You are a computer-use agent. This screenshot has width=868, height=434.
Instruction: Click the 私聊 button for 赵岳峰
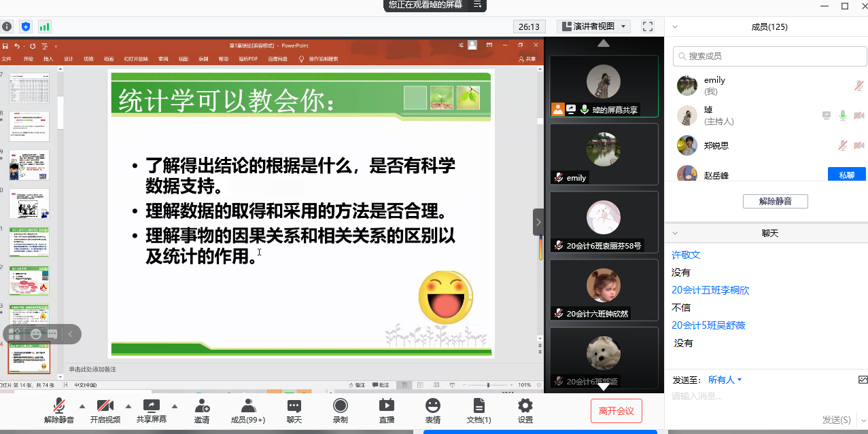(x=846, y=175)
